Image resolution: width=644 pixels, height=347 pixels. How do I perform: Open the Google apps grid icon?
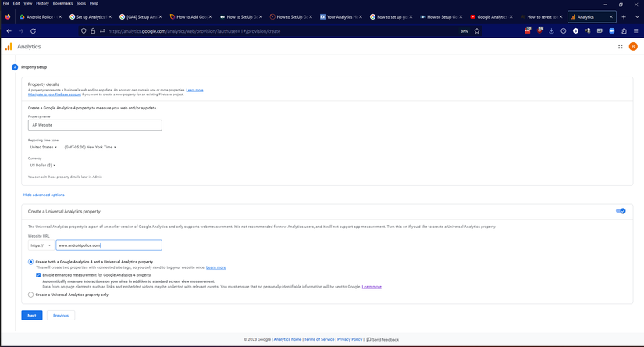click(x=620, y=46)
